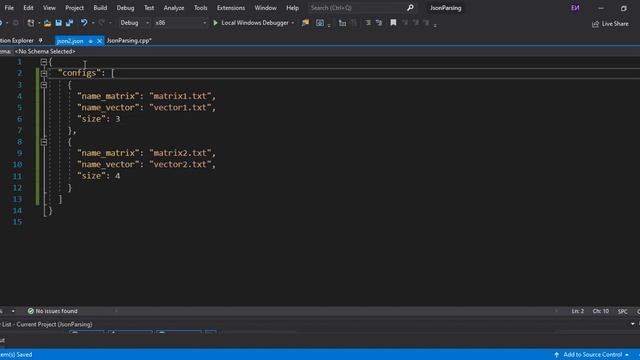The width and height of the screenshot is (640, 360).
Task: Click the Live Share button
Action: tap(610, 24)
